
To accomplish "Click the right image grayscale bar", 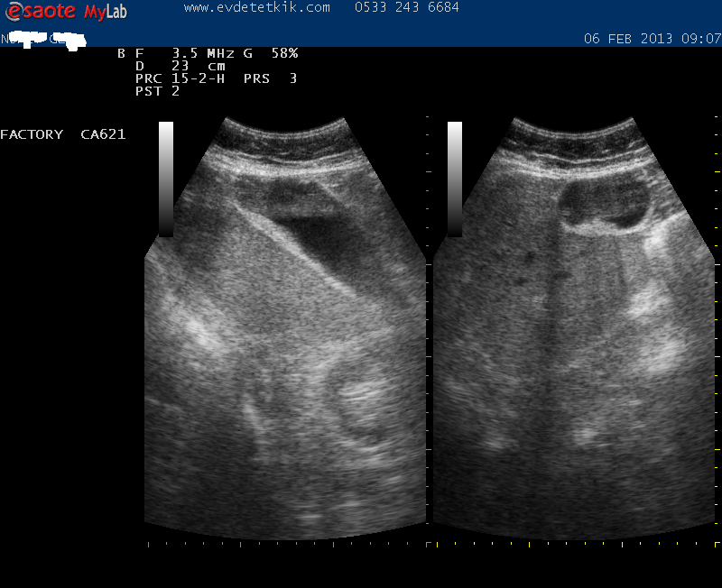I will click(x=455, y=179).
